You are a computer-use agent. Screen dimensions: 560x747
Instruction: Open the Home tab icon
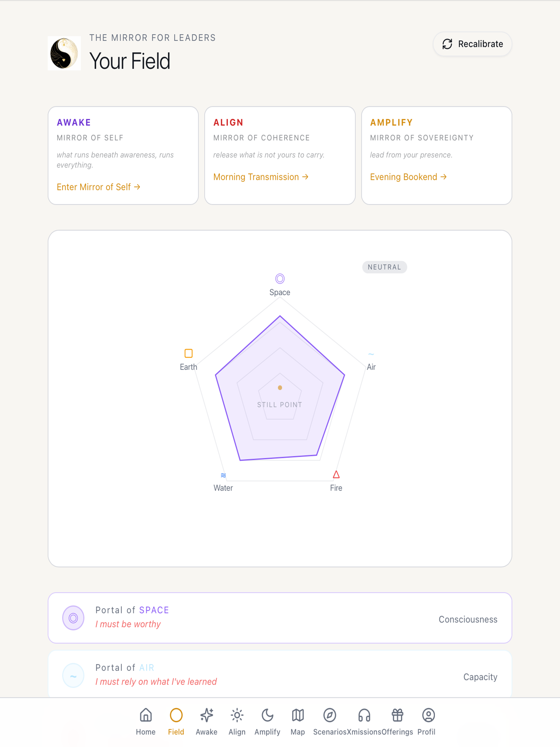[x=145, y=715]
